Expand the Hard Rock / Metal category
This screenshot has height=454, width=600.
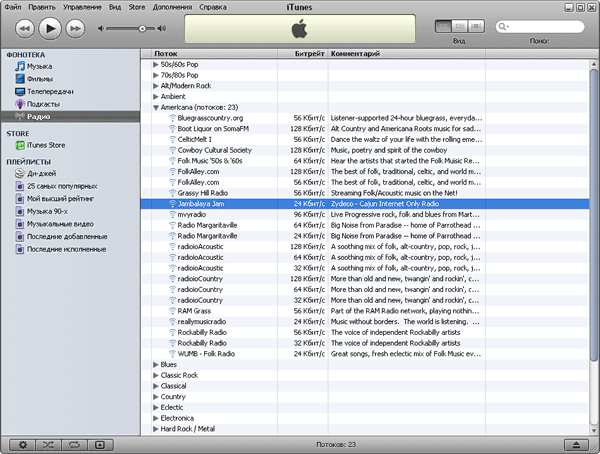[x=156, y=429]
